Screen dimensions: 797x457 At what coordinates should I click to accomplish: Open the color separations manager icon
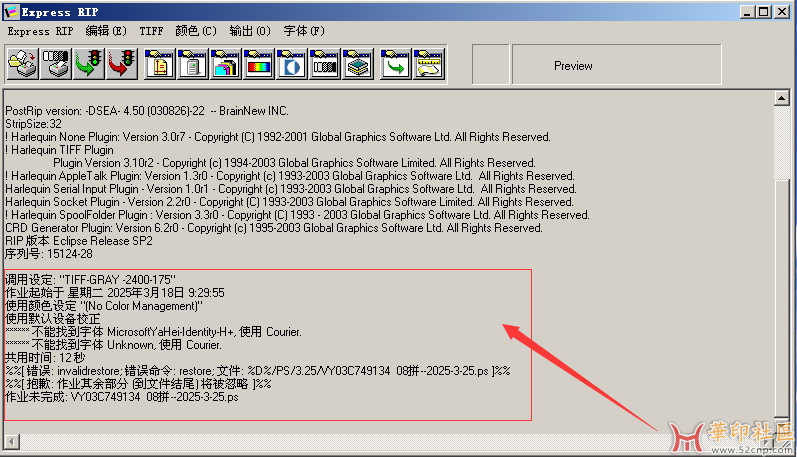(226, 64)
